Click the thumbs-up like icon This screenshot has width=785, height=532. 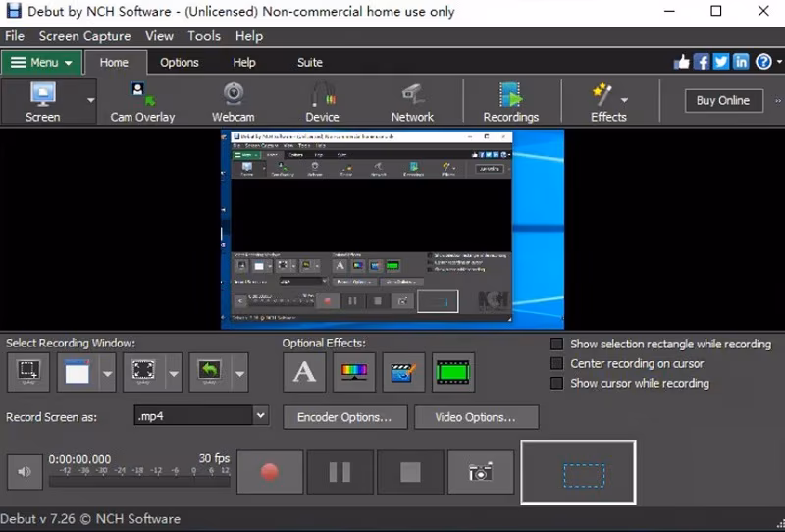681,62
